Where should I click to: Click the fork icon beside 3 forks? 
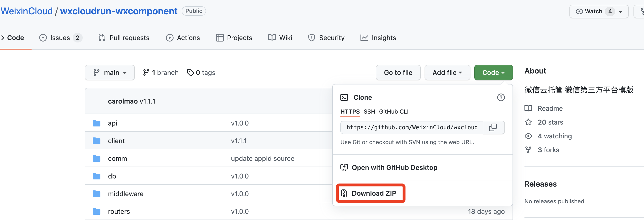(528, 150)
